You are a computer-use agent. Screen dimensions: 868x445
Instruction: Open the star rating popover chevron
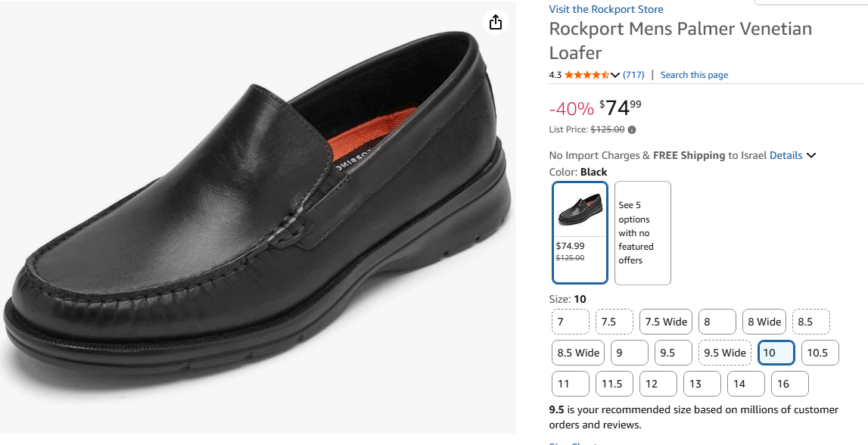[x=615, y=75]
